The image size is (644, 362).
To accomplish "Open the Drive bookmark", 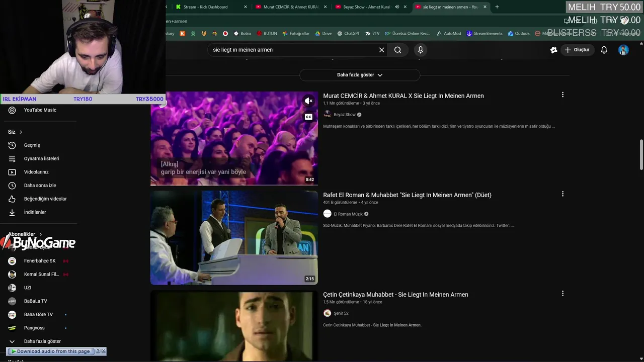I will pyautogui.click(x=324, y=34).
